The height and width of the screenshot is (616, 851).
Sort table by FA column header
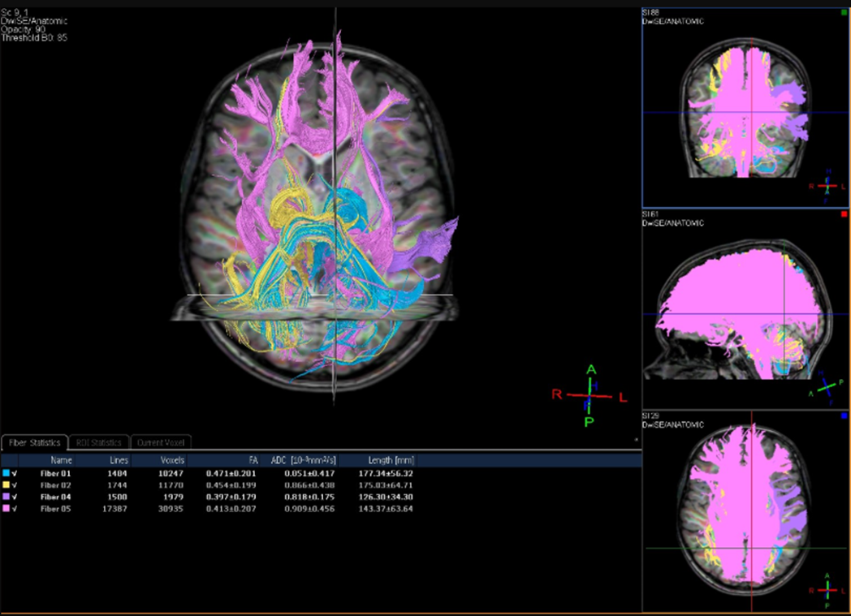tap(253, 460)
